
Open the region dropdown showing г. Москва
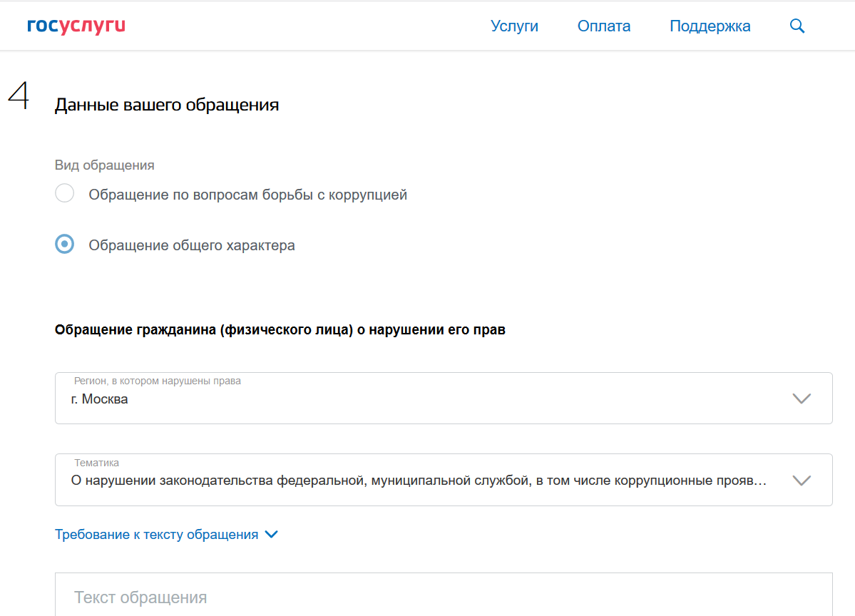pyautogui.click(x=444, y=398)
